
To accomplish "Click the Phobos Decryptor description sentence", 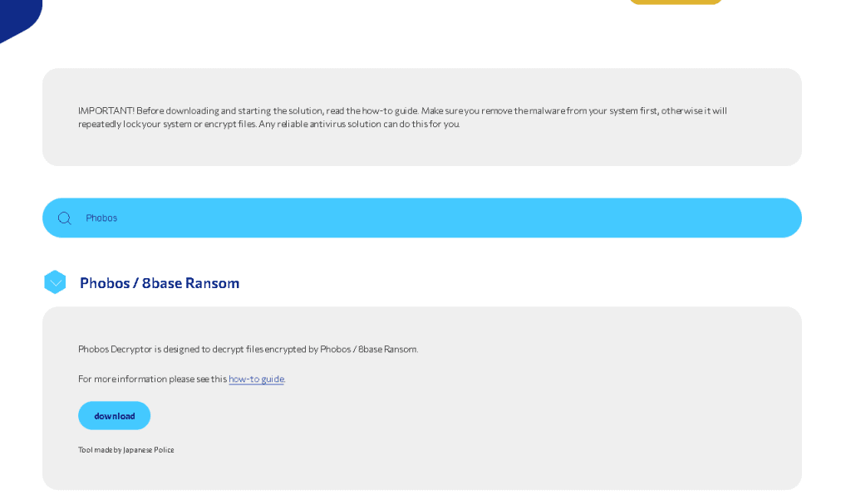I will 248,350.
